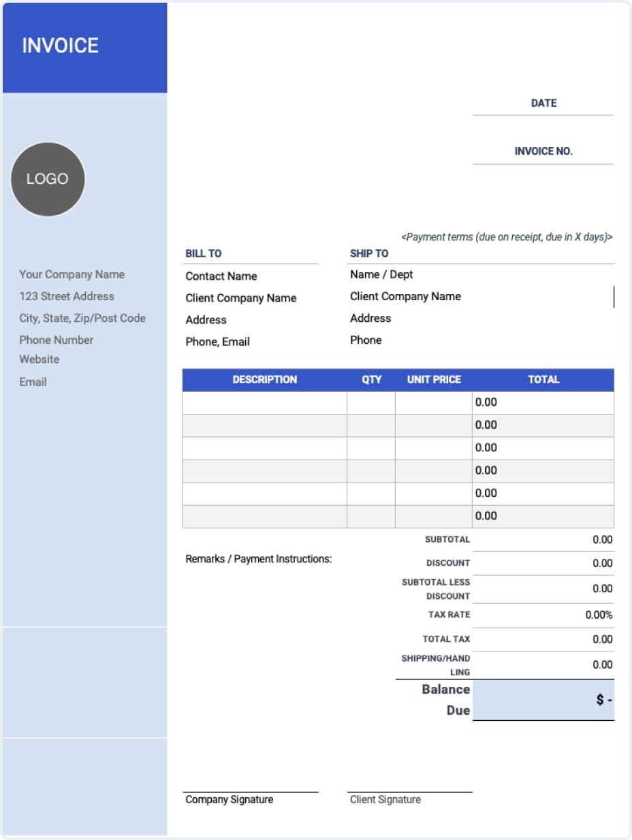Select the Client Company Name under SHIP TO

coord(405,296)
